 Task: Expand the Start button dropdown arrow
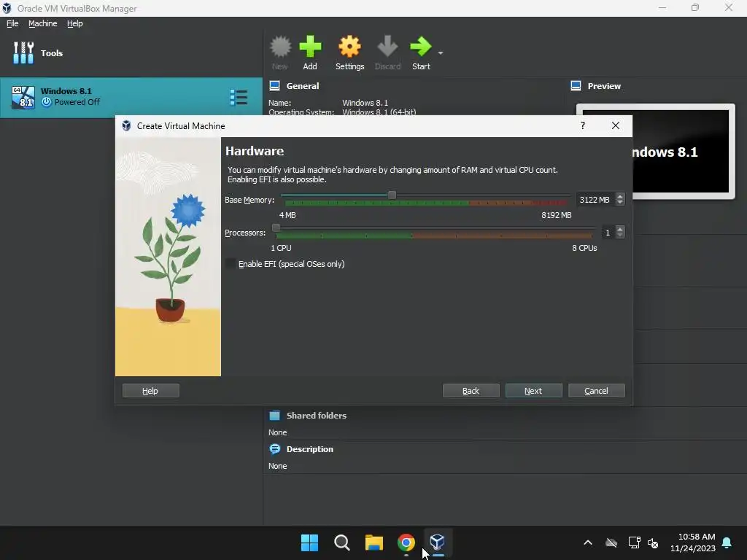441,52
